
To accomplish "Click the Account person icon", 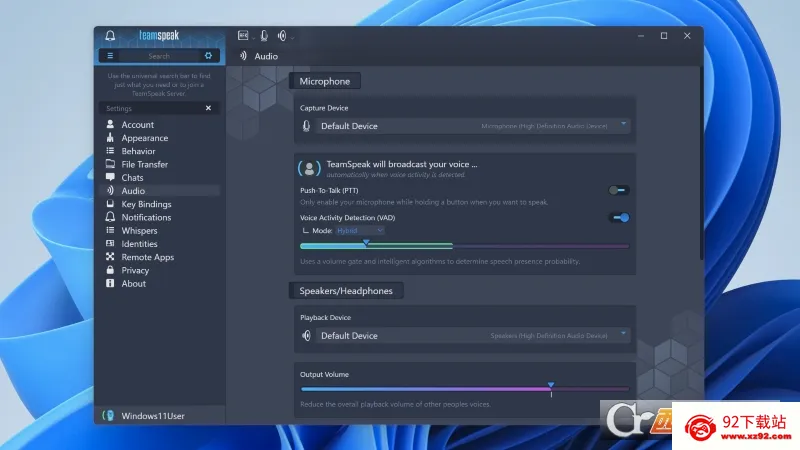I will tap(110, 124).
